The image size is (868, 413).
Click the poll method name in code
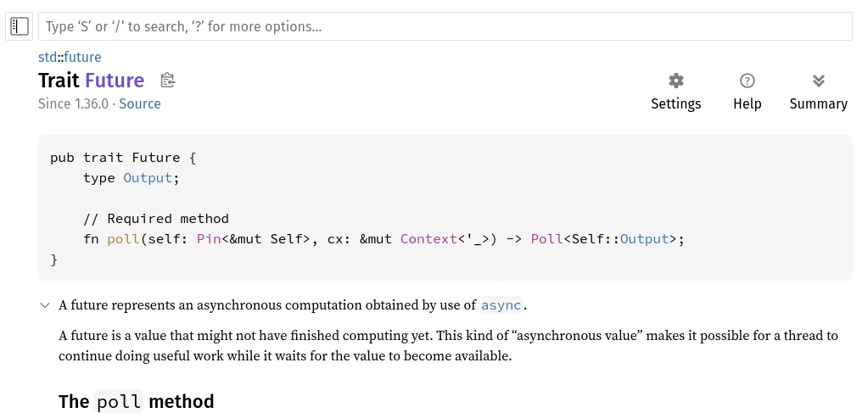tap(123, 239)
